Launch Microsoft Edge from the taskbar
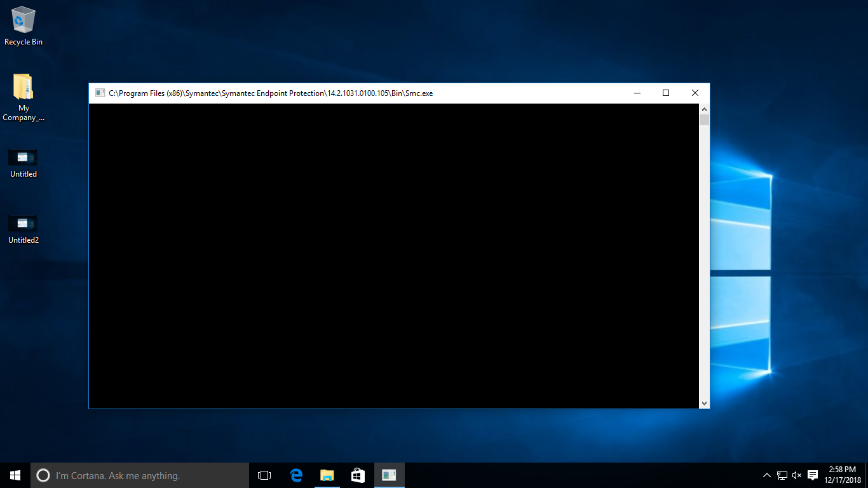Viewport: 868px width, 488px height. pos(296,475)
